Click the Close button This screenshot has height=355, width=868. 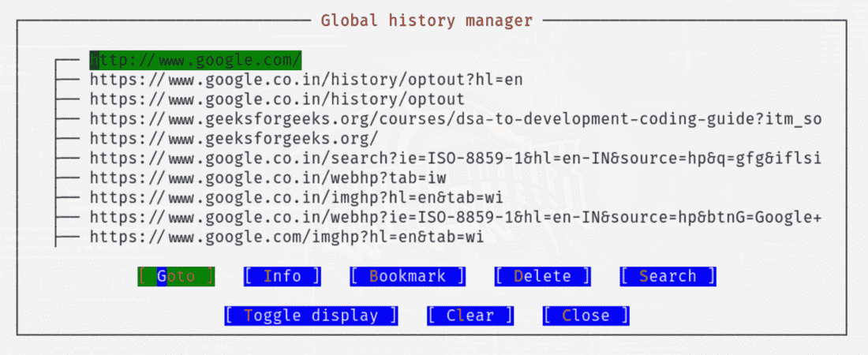[586, 316]
